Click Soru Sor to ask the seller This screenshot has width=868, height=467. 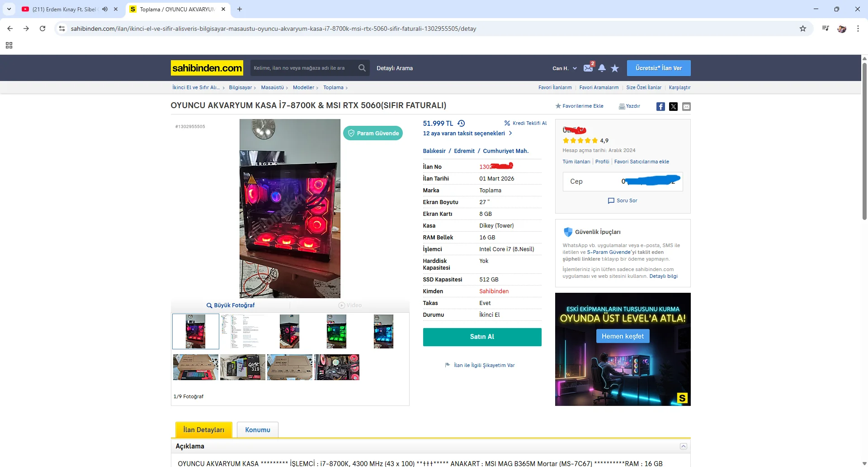pos(623,200)
